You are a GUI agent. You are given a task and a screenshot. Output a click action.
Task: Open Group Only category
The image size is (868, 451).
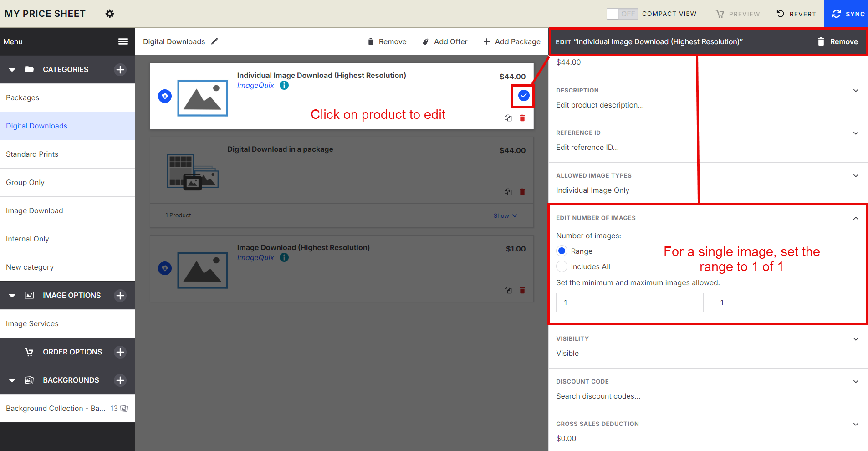point(67,183)
